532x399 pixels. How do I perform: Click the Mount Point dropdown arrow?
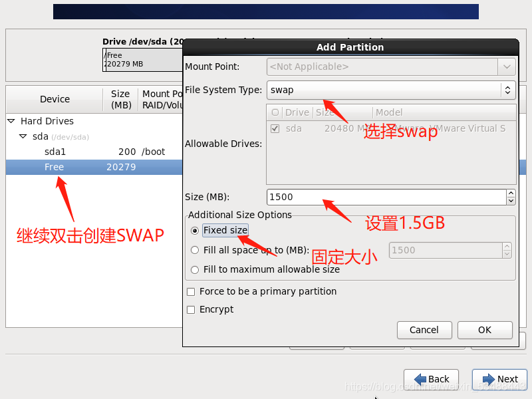(507, 66)
